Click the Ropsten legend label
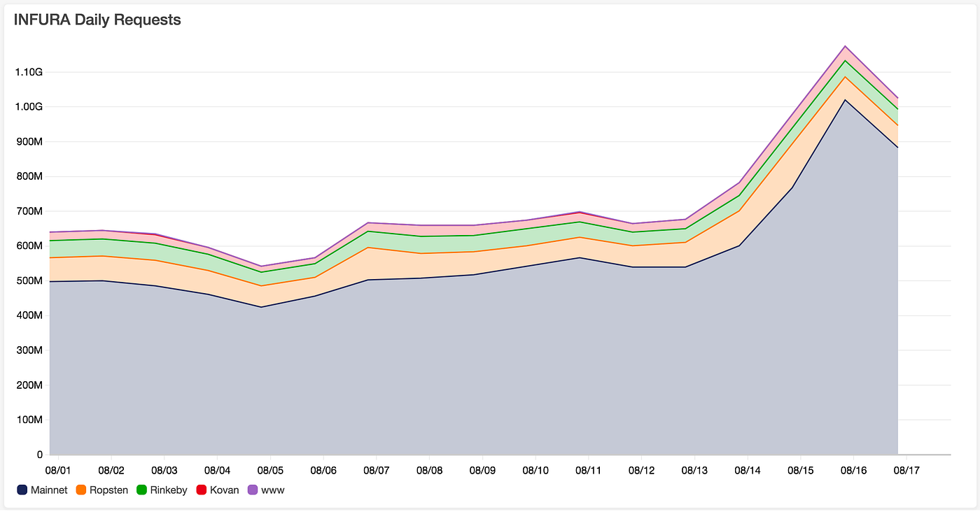Viewport: 980px width, 512px height. tap(109, 490)
